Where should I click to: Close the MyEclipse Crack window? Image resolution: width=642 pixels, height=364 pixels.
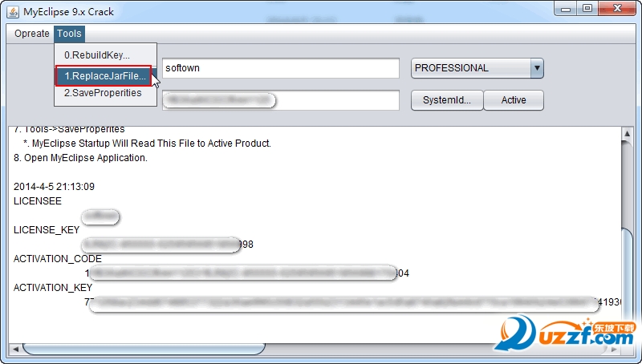pyautogui.click(x=617, y=9)
